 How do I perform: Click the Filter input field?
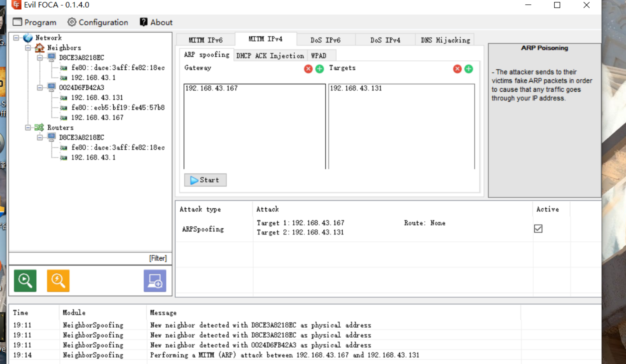tap(91, 258)
